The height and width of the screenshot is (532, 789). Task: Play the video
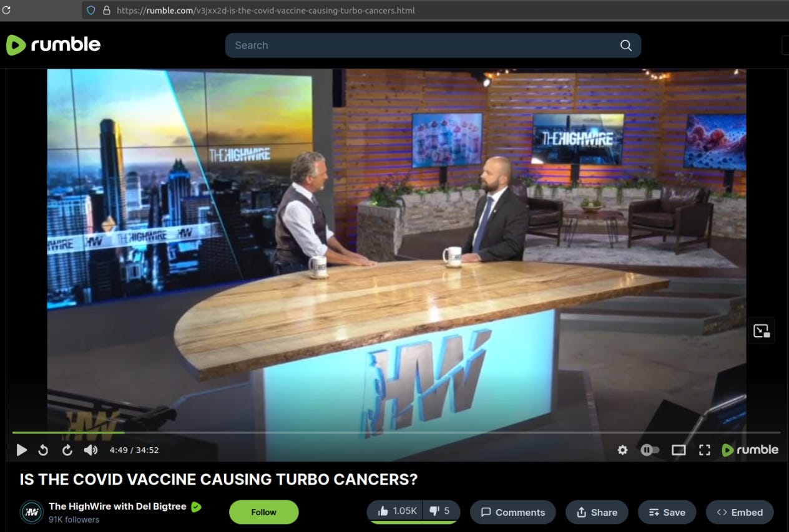(22, 450)
